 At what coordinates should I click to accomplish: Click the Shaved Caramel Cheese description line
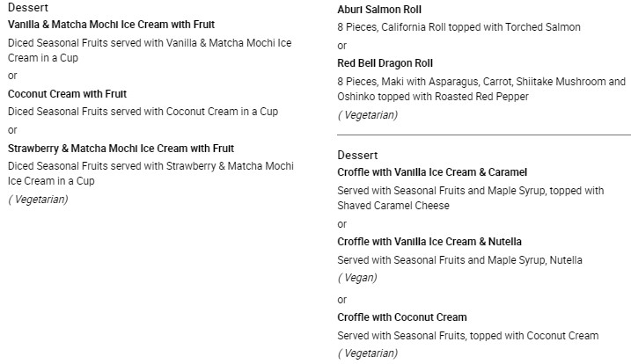pos(393,206)
